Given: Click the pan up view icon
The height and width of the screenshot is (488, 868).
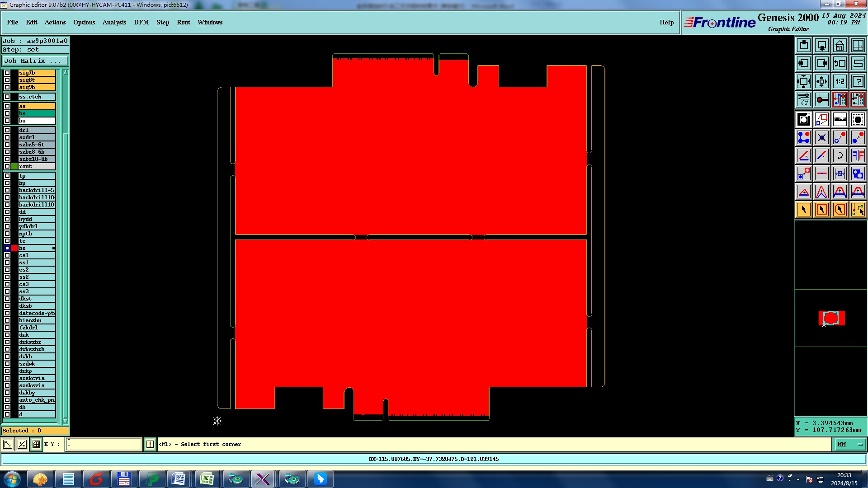Looking at the screenshot, I should [x=804, y=45].
